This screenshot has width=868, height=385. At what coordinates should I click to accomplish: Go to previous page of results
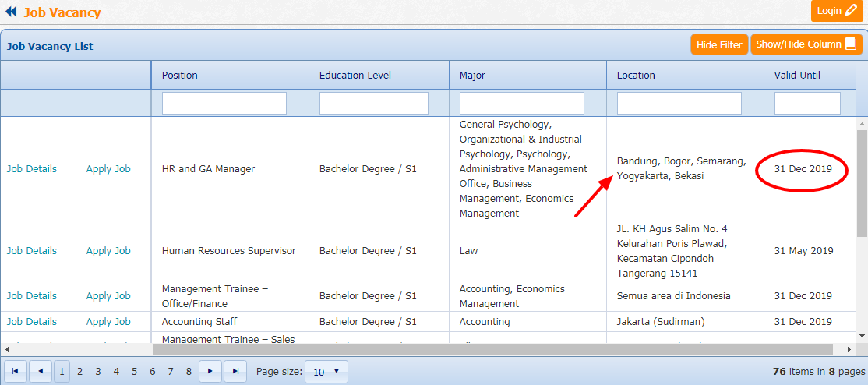coord(41,372)
